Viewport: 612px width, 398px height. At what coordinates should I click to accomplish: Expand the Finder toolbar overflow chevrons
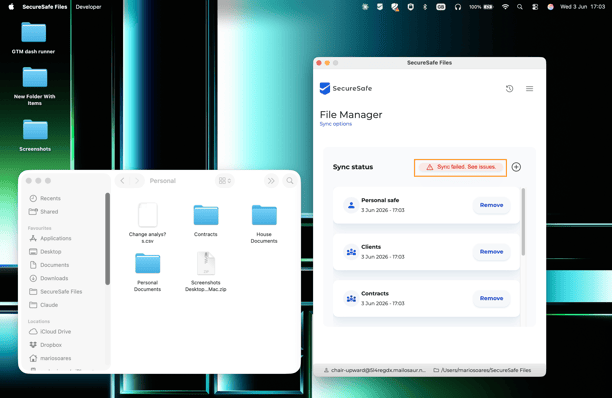(x=271, y=181)
